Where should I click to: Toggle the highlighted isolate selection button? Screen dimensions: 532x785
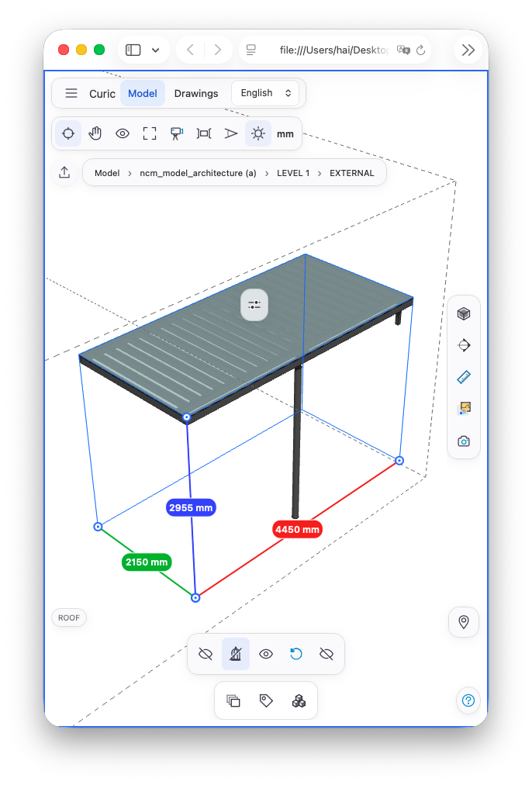(236, 654)
